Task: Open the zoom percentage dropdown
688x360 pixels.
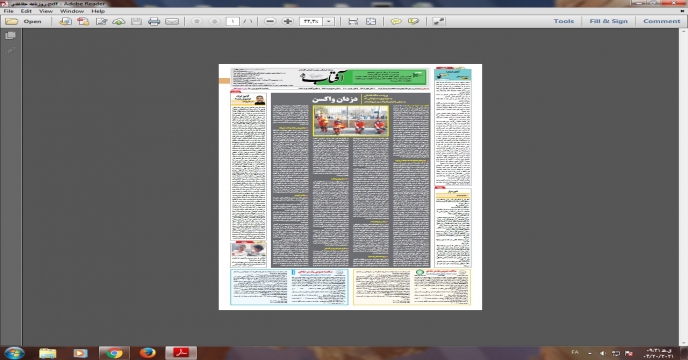Action: [x=329, y=21]
